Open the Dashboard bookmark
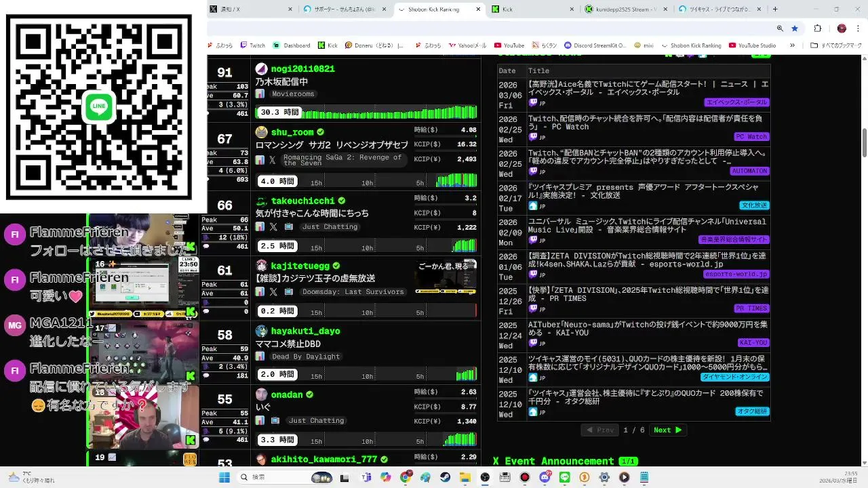Image resolution: width=868 pixels, height=488 pixels. 292,45
